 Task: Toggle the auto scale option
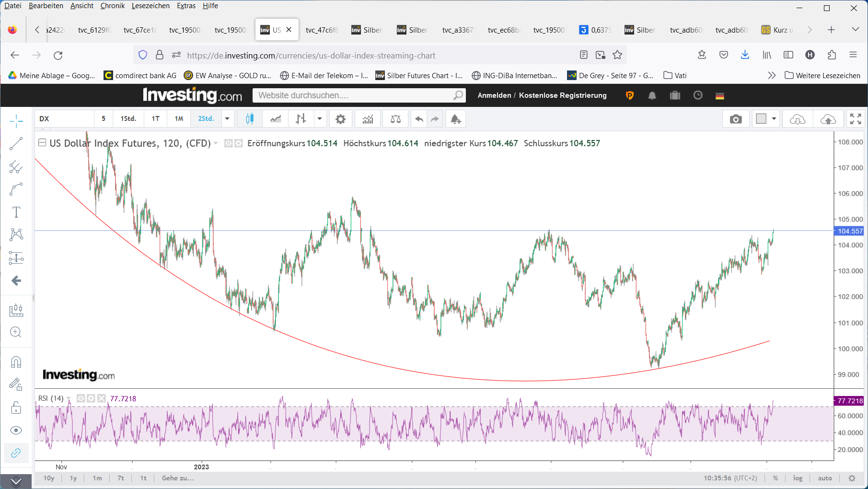[x=825, y=478]
